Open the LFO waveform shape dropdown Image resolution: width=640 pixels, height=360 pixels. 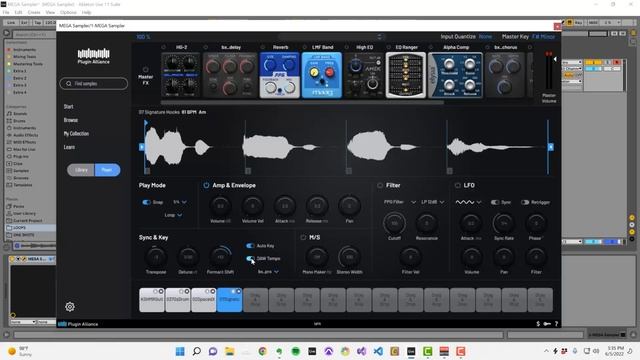[x=468, y=202]
